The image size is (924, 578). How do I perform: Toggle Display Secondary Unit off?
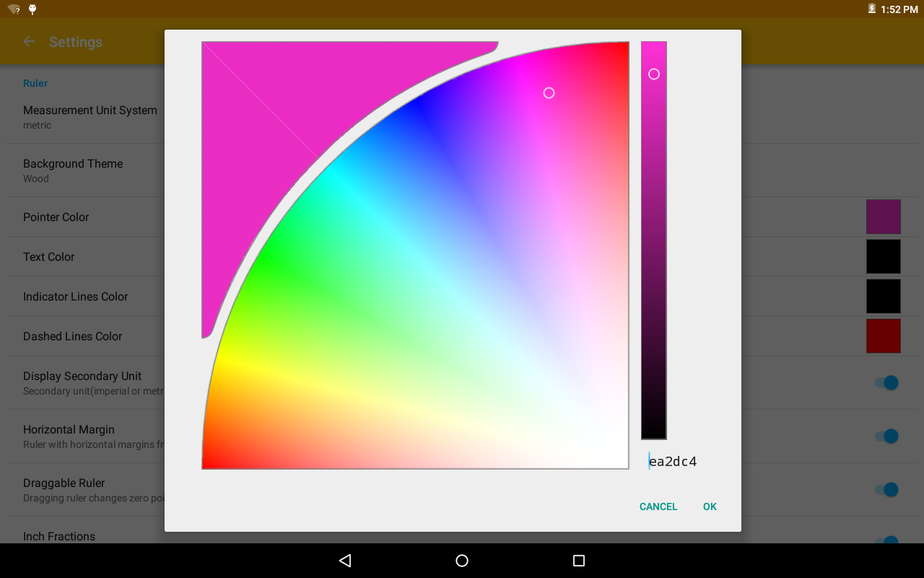(887, 382)
